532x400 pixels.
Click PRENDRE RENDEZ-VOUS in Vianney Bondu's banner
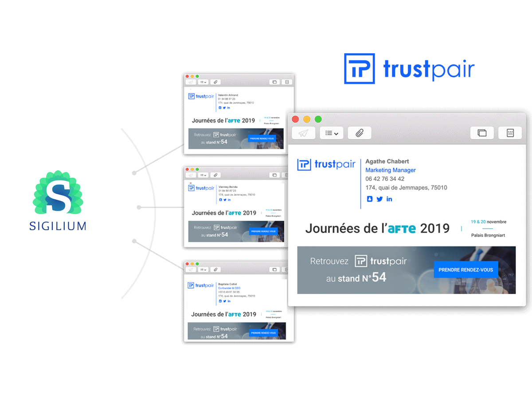pyautogui.click(x=262, y=231)
